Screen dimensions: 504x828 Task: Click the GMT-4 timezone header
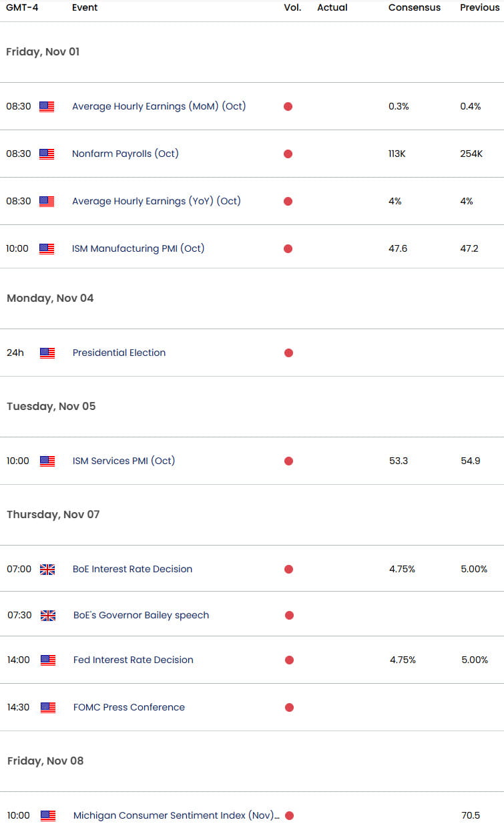(x=21, y=7)
